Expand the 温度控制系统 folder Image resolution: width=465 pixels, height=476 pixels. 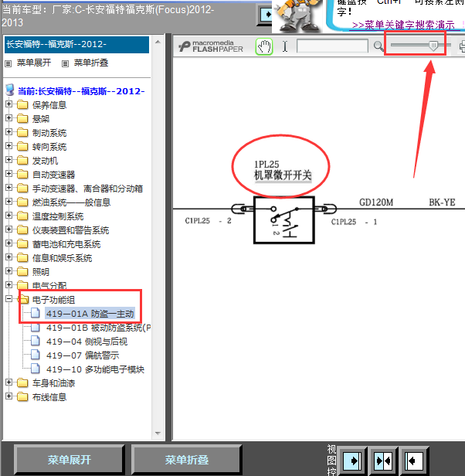tap(8, 216)
